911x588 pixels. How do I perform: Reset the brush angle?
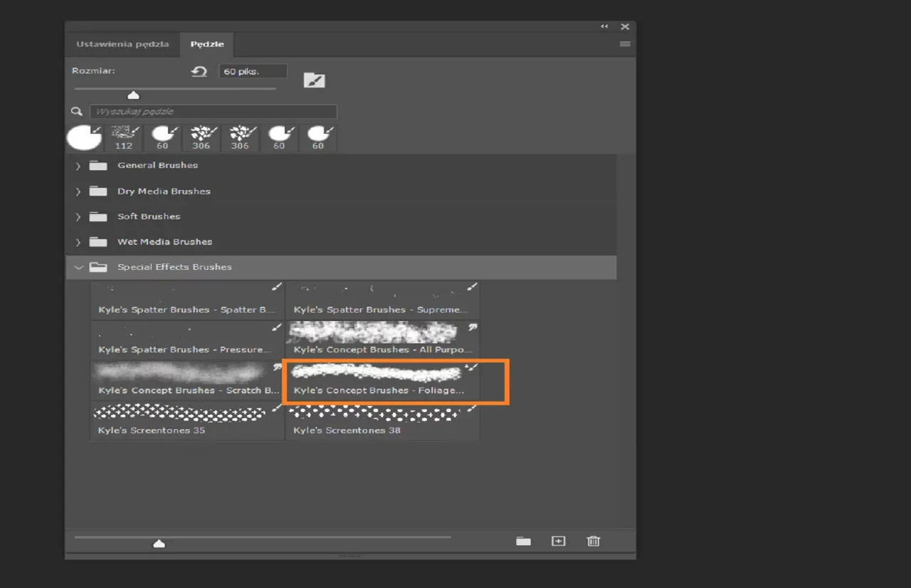point(199,71)
